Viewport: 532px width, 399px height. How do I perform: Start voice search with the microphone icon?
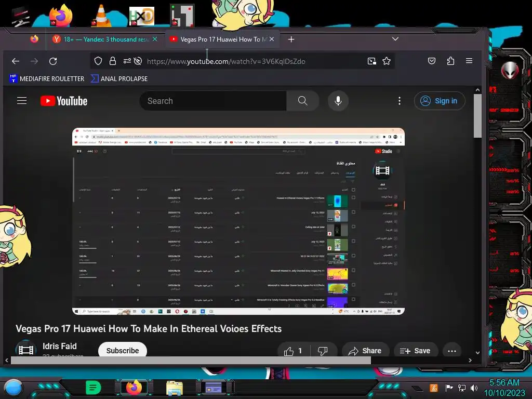coord(338,101)
